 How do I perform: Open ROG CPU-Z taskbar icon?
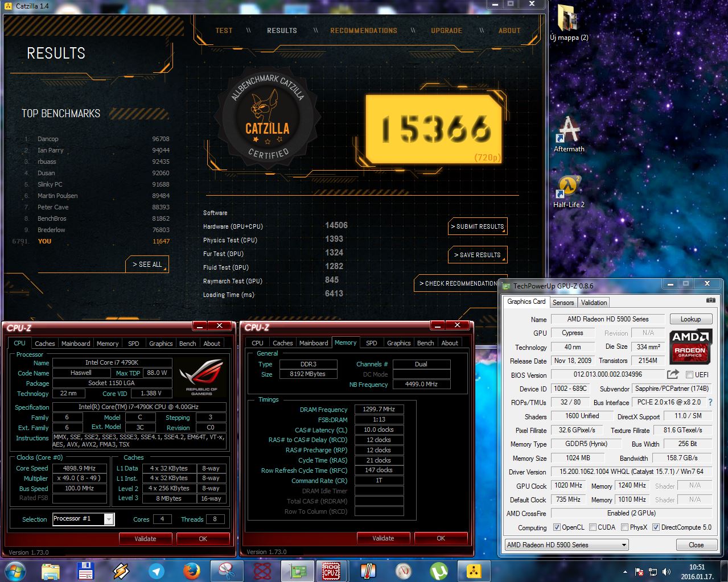[x=332, y=571]
